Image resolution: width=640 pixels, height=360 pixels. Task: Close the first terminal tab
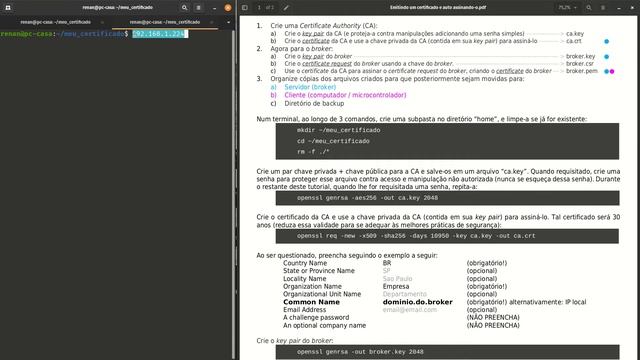tap(102, 22)
